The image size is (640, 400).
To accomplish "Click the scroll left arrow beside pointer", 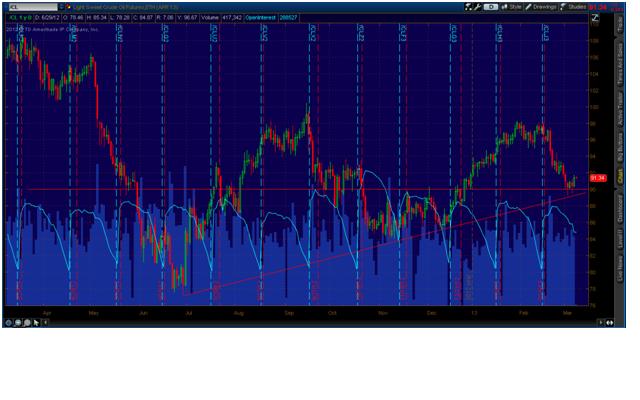I will 45,322.
